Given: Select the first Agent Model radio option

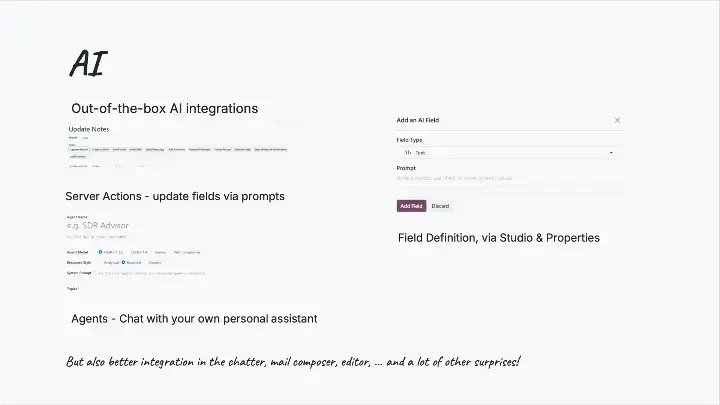Looking at the screenshot, I should click(x=100, y=252).
